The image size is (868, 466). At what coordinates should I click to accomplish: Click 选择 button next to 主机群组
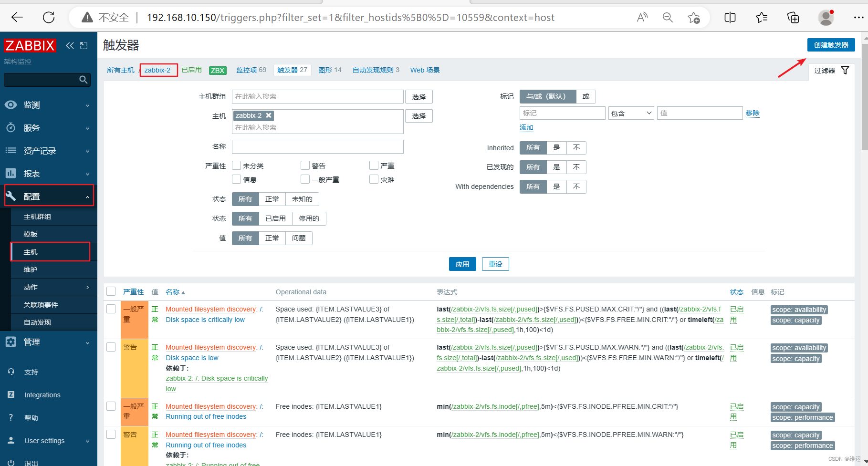click(419, 96)
